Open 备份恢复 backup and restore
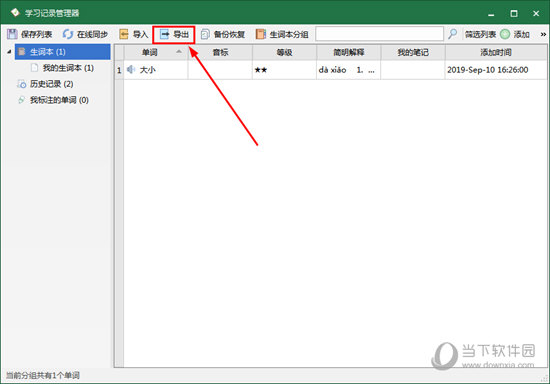550x384 pixels. [x=223, y=34]
